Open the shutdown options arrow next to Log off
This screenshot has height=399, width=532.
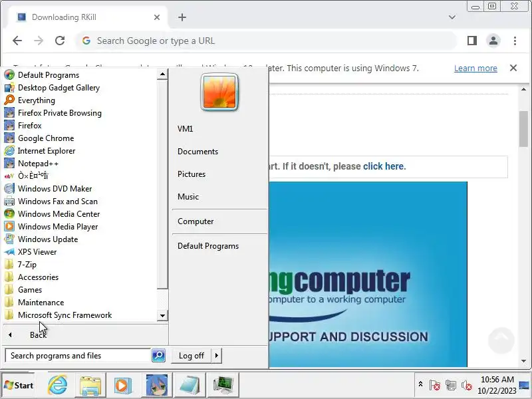[217, 356]
